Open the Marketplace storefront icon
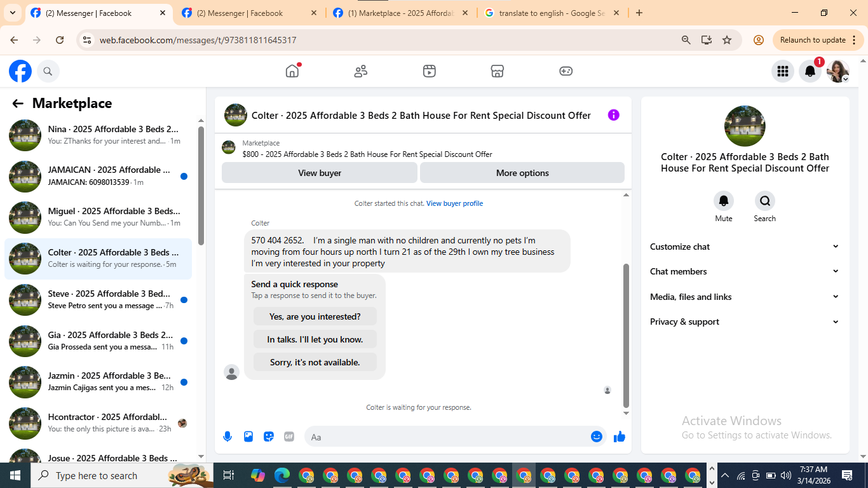 pyautogui.click(x=498, y=71)
